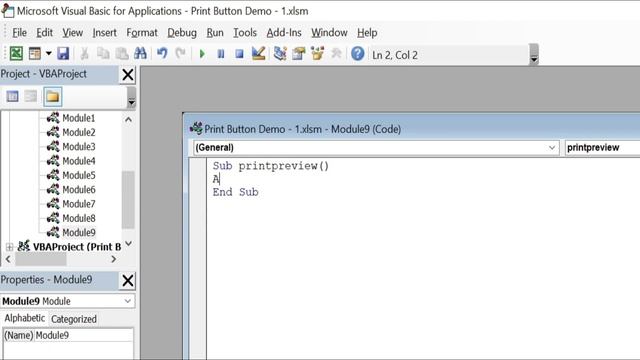Click the View Microsoft Excel icon
The height and width of the screenshot is (360, 640).
click(16, 53)
